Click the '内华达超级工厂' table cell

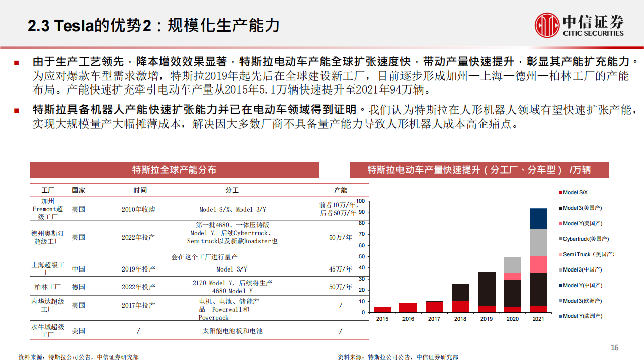pos(48,305)
